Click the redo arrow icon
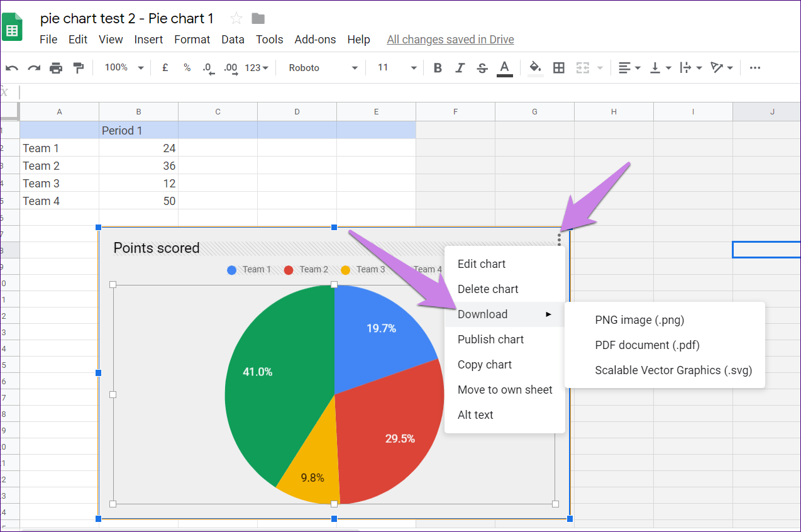 [x=34, y=68]
